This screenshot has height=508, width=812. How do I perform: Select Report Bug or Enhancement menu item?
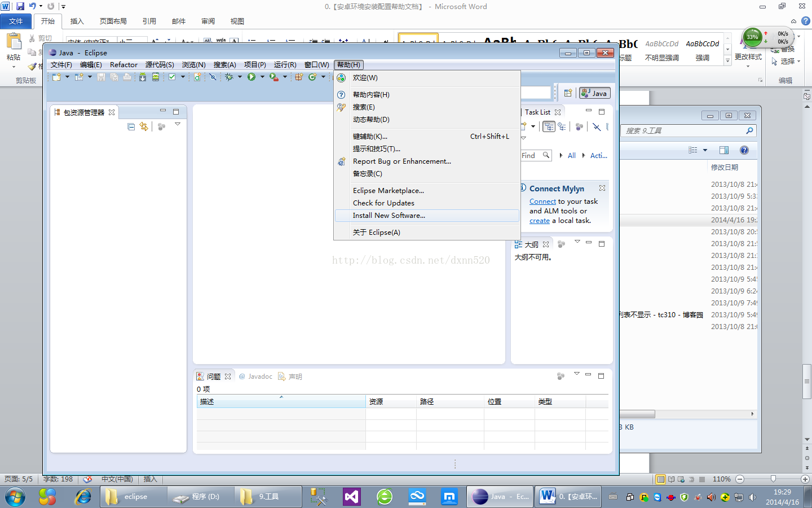pyautogui.click(x=427, y=161)
